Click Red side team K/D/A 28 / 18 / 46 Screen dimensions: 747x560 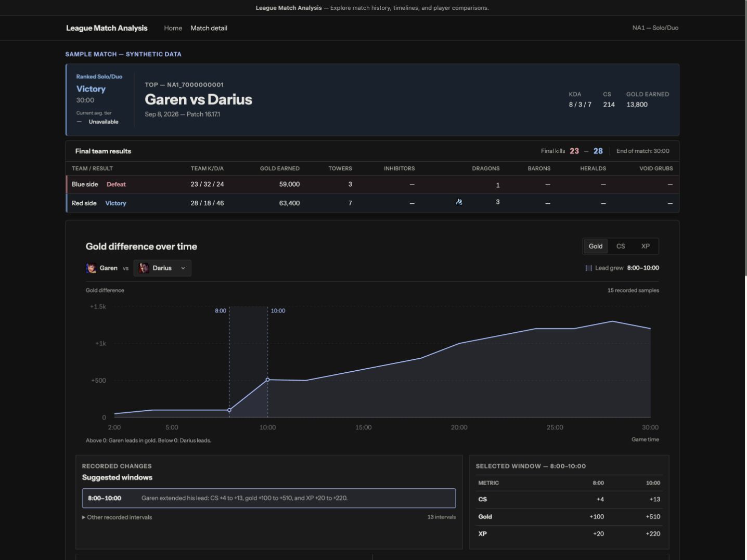click(x=207, y=203)
